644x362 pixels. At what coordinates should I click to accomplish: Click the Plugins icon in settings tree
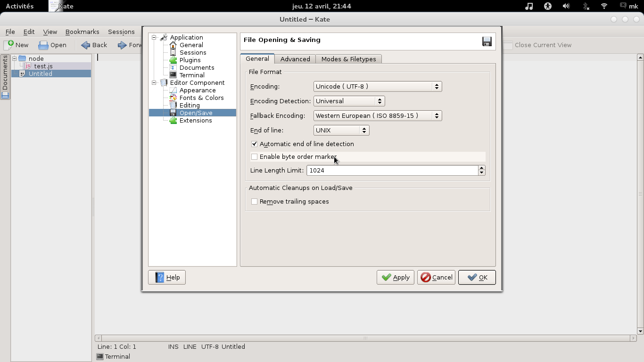pos(173,60)
